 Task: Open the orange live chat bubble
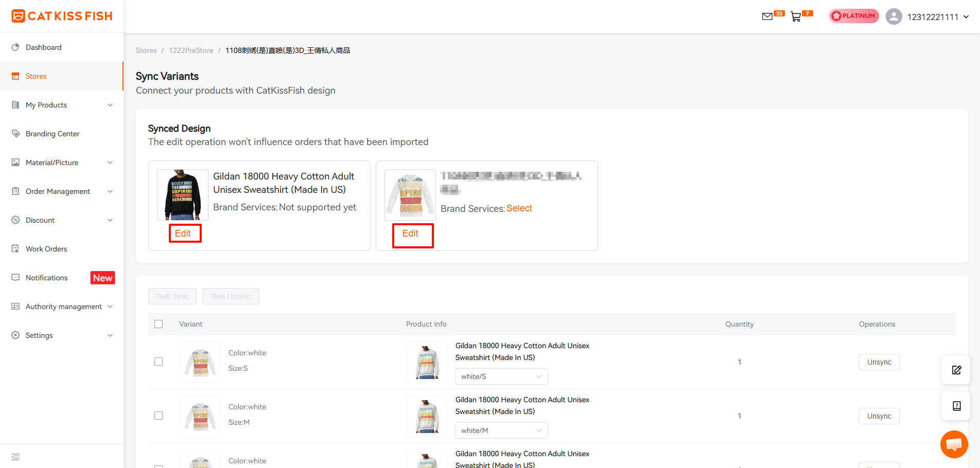tap(954, 444)
